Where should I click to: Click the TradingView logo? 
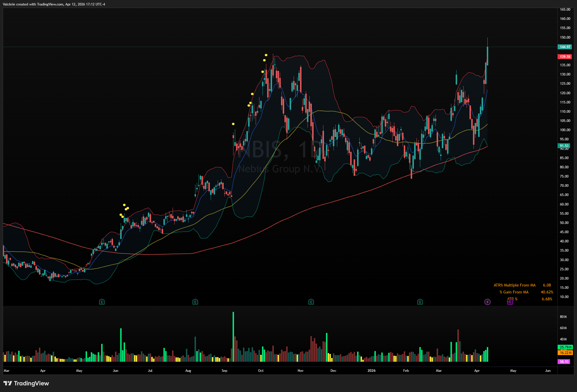[26, 383]
